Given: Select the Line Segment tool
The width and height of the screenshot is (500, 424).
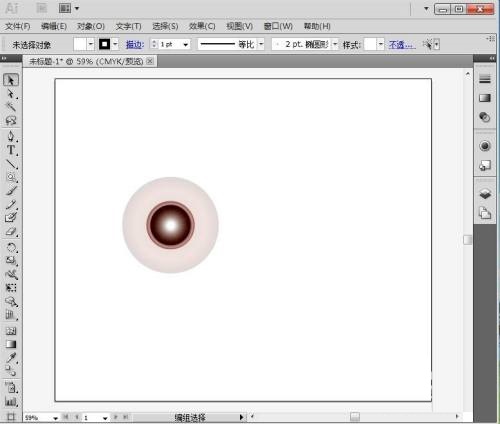Looking at the screenshot, I should (11, 164).
